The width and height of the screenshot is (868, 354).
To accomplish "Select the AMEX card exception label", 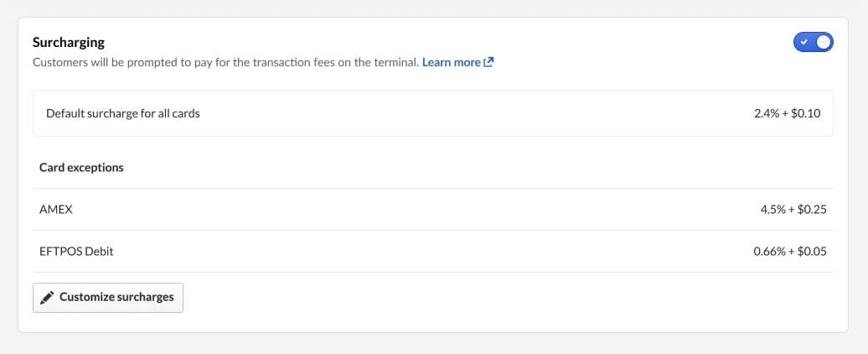I will (56, 209).
